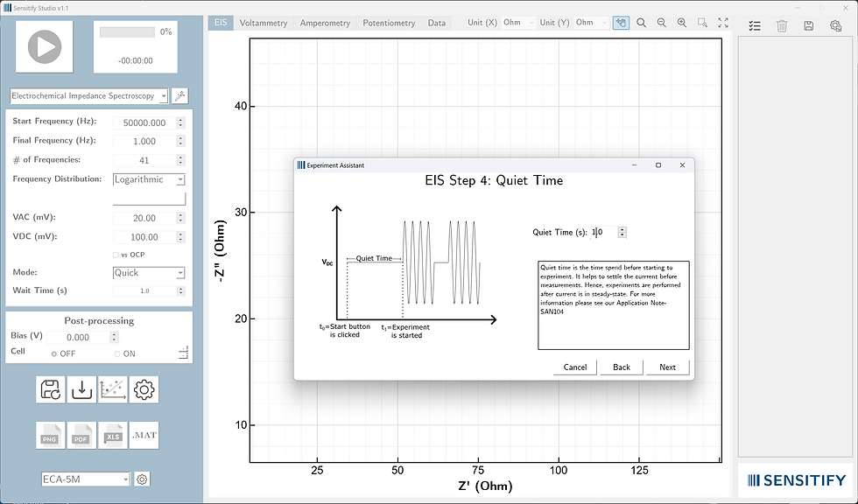Open the experiment assistant wand icon
Image resolution: width=858 pixels, height=504 pixels.
click(179, 95)
